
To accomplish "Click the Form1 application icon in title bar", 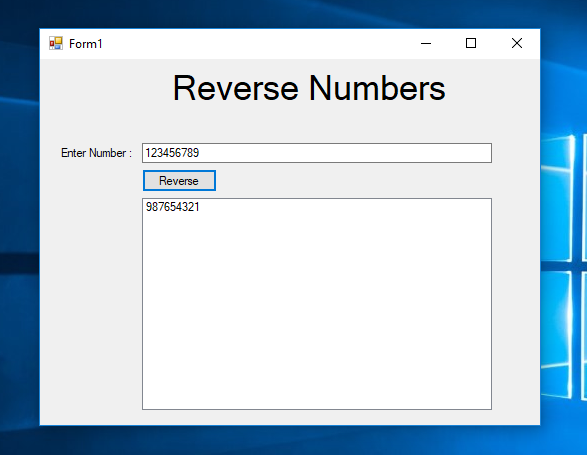I will click(56, 43).
